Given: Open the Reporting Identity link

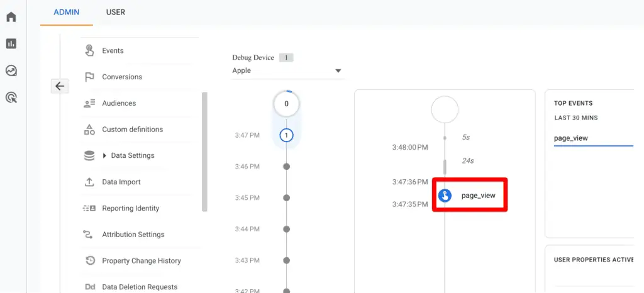Looking at the screenshot, I should pos(131,208).
